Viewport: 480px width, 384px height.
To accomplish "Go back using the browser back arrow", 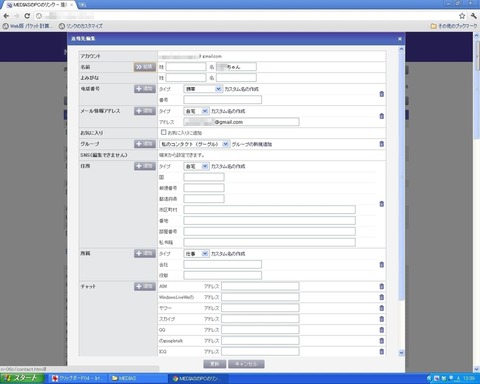I will click(6, 16).
